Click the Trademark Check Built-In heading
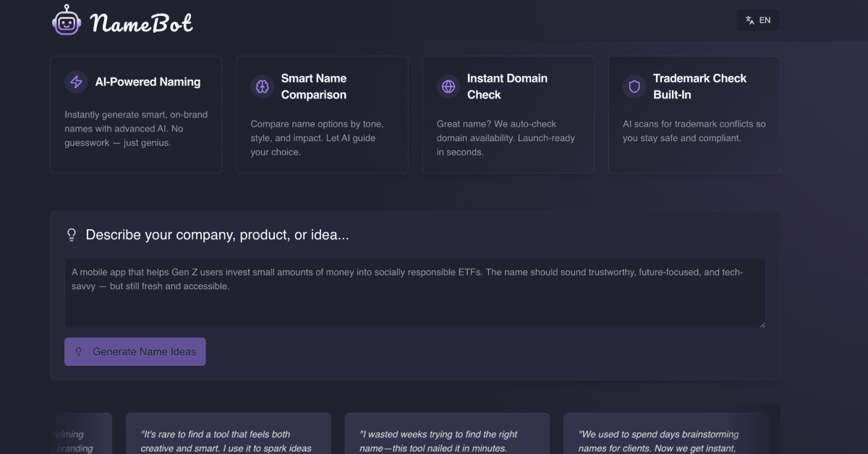 (x=699, y=87)
